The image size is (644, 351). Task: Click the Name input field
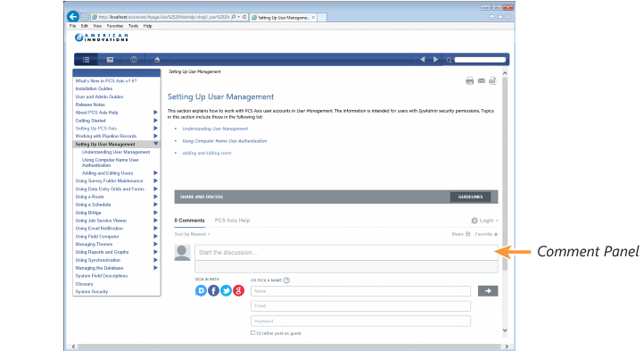tap(360, 291)
